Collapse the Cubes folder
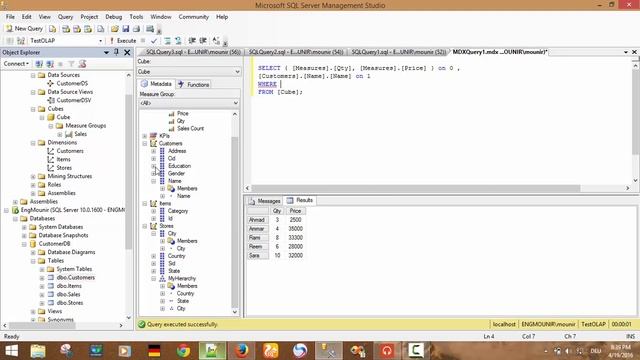This screenshot has width=640, height=360. point(33,109)
